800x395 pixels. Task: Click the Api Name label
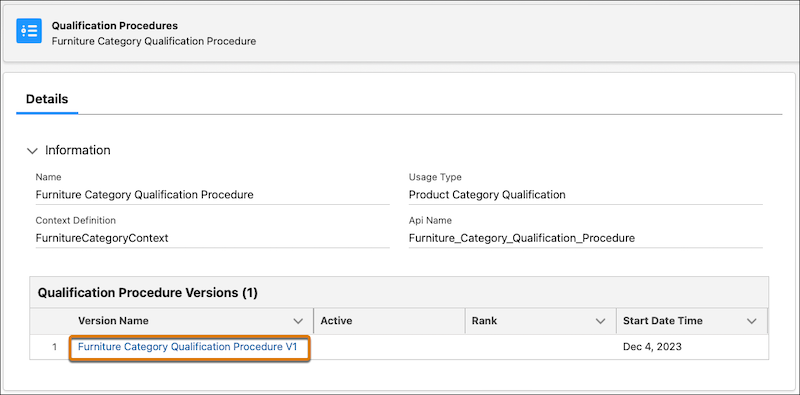[430, 220]
